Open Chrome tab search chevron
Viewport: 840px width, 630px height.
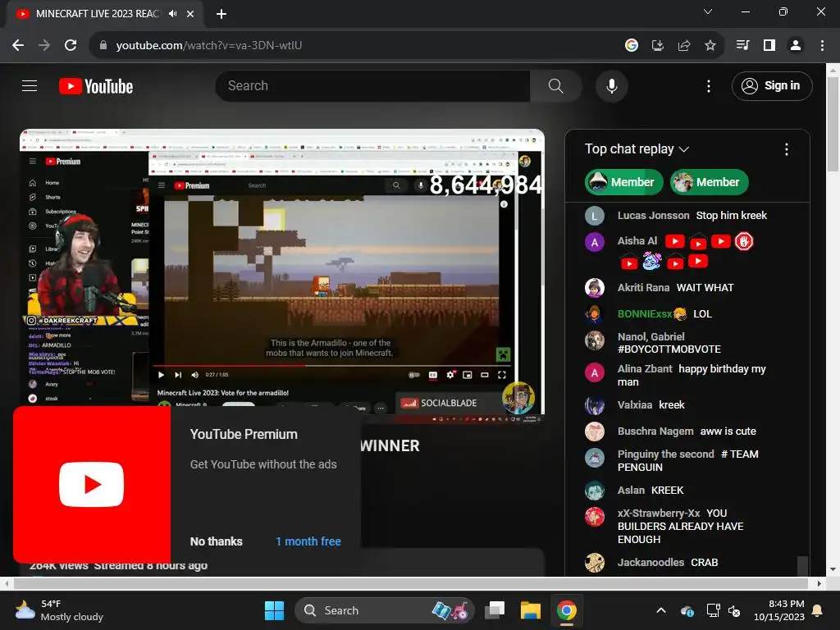tap(708, 11)
